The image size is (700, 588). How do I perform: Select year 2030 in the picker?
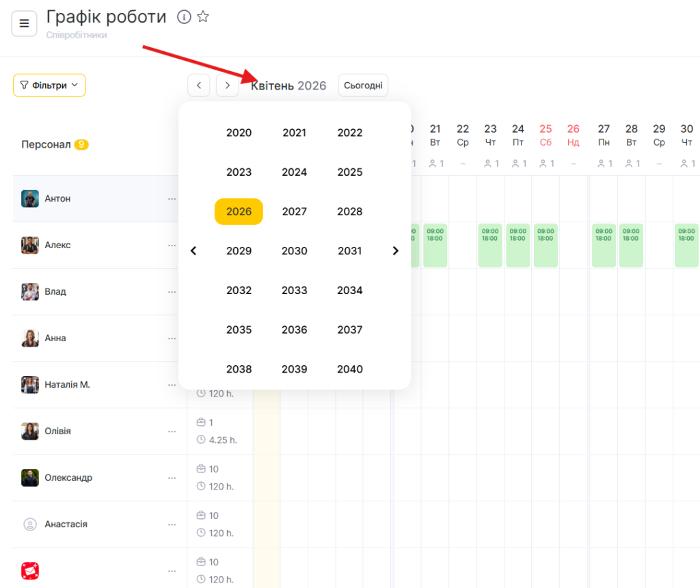coord(294,251)
